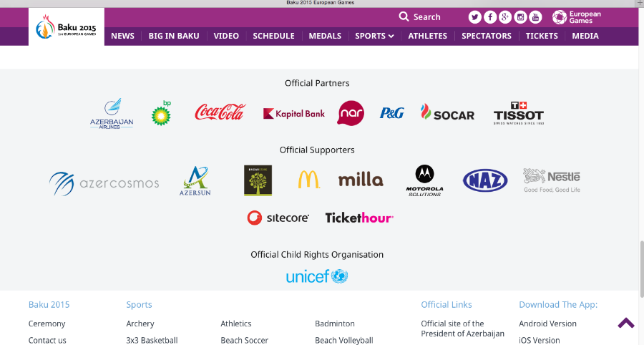Click the vertical page scrollbar
The height and width of the screenshot is (345, 644).
click(x=641, y=269)
